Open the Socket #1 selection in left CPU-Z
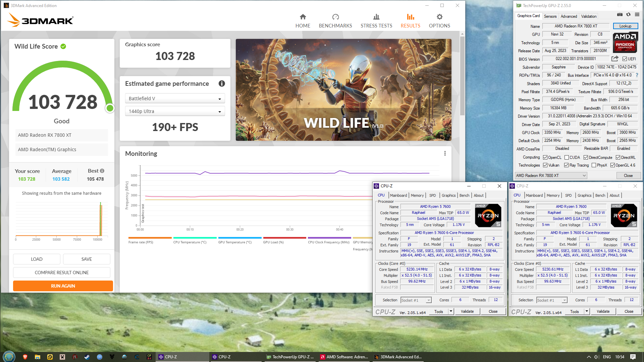Screen dimensions: 644x362 416,300
